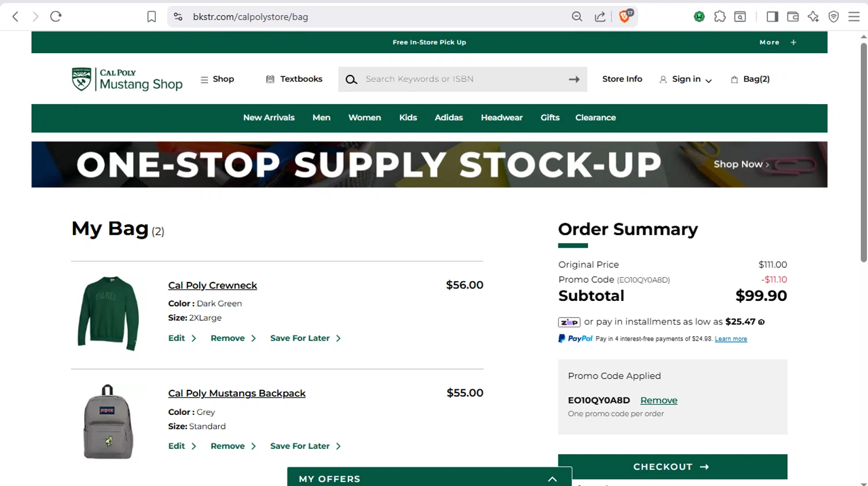Open Brave Shields lion icon
The image size is (868, 486).
point(625,16)
